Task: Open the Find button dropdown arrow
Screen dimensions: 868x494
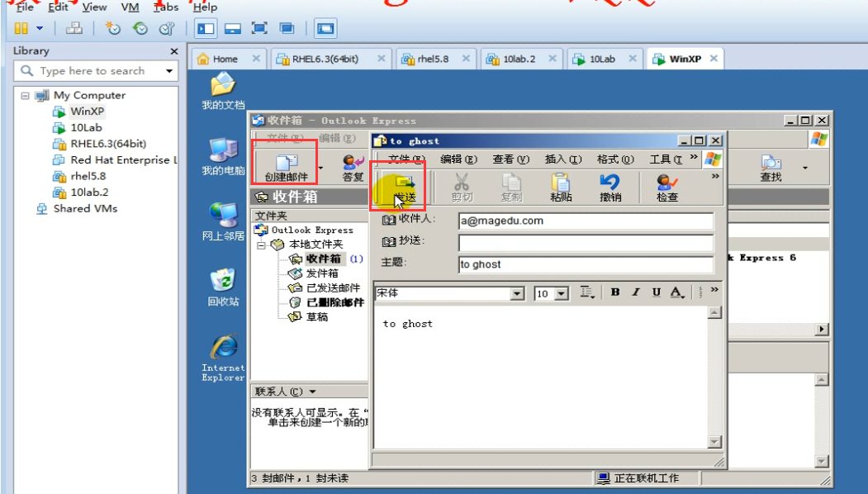Action: click(805, 168)
